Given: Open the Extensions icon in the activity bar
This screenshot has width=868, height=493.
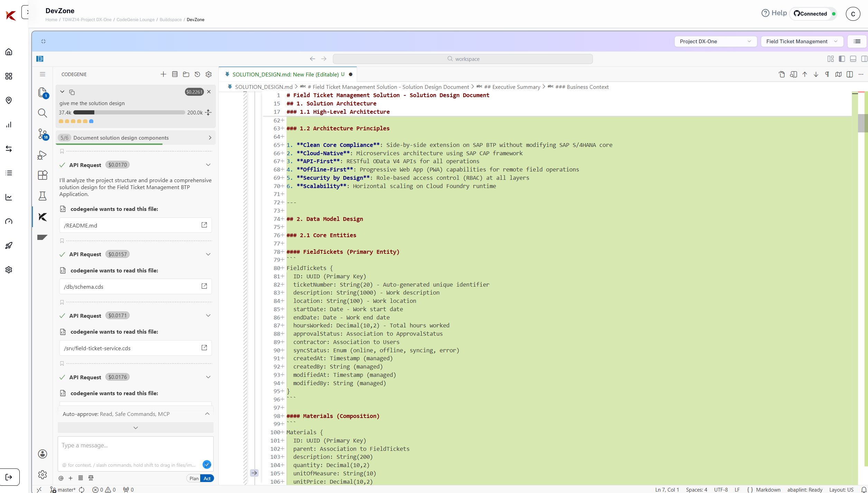Looking at the screenshot, I should 43,175.
